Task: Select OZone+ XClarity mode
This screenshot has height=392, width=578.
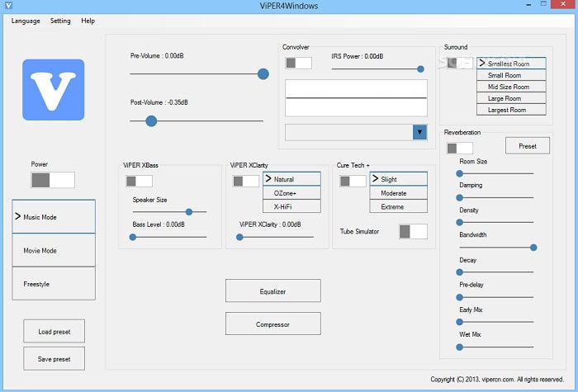Action: [292, 192]
